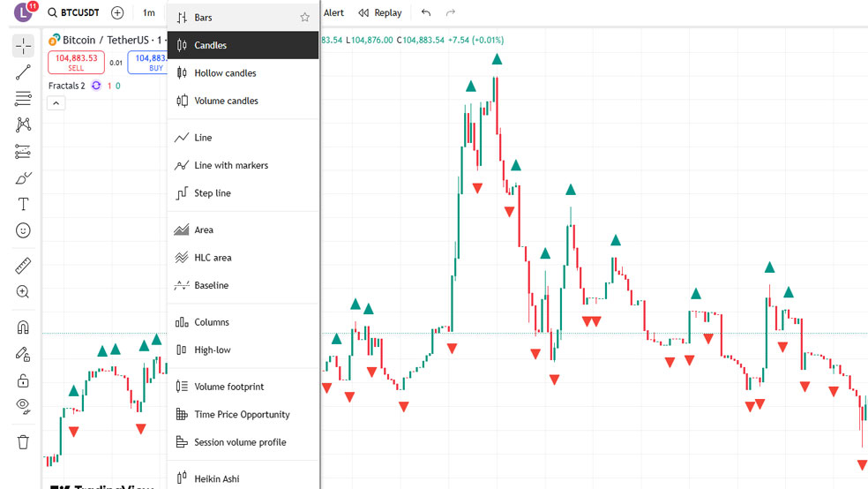Choose Step line chart type

pos(243,192)
